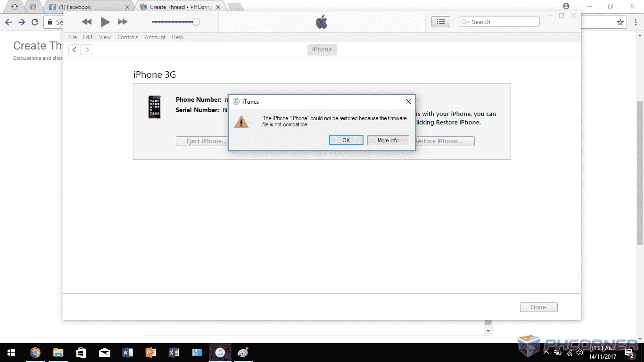This screenshot has height=362, width=644.
Task: Click the Done button in iTunes
Action: (538, 307)
